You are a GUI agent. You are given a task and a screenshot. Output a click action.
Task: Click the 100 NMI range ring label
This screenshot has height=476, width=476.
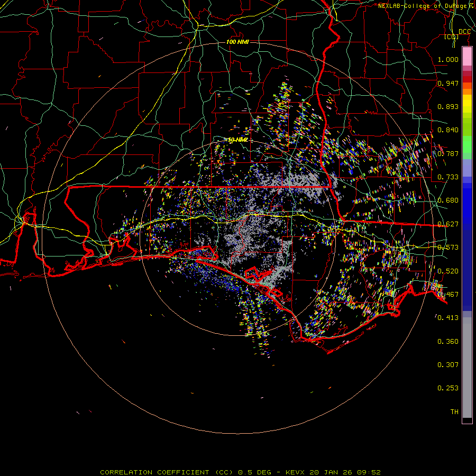237,42
